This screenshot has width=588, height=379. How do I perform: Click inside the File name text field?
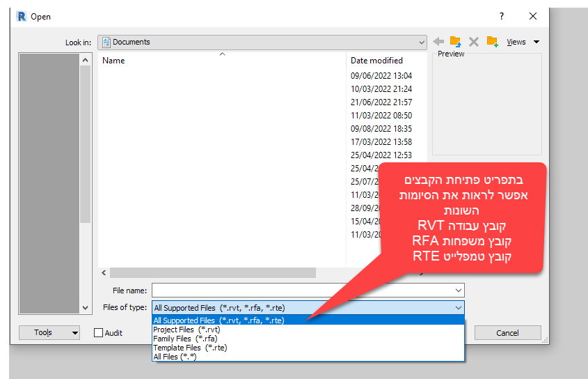pyautogui.click(x=299, y=290)
